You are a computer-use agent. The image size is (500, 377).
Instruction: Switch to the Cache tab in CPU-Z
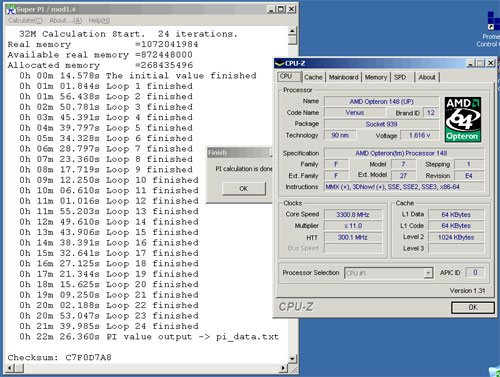313,77
